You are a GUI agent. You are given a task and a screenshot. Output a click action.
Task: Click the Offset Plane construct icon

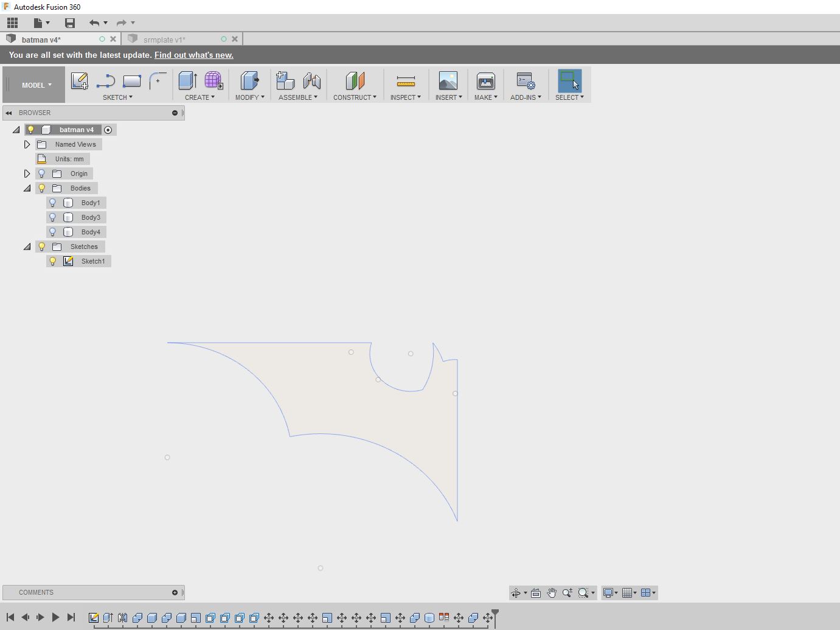pos(355,81)
